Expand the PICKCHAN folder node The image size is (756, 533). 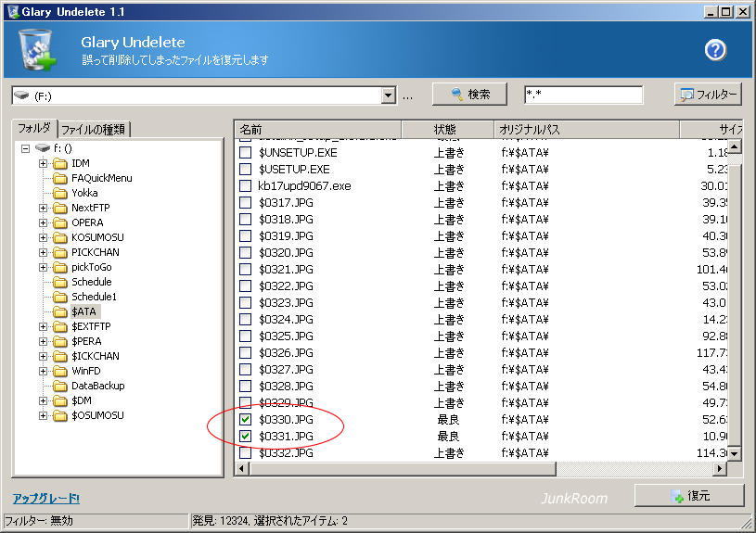(x=43, y=252)
